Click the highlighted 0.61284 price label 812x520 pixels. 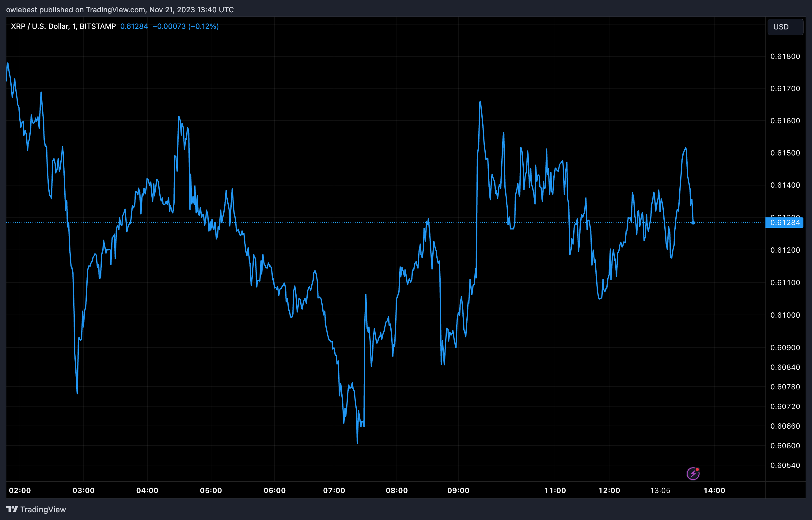[785, 223]
